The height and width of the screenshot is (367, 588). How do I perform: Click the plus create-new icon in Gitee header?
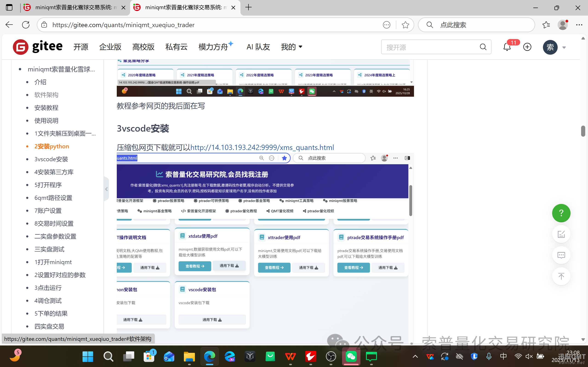click(x=527, y=47)
